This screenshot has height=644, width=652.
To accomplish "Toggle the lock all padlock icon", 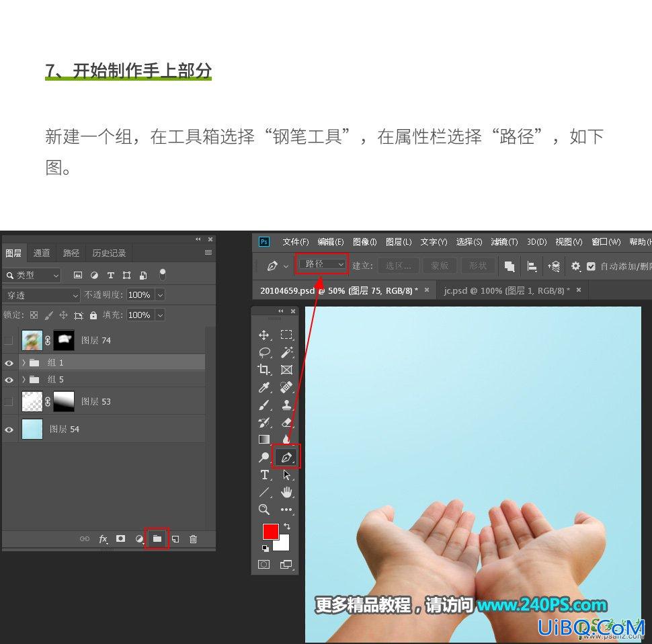I will [x=93, y=315].
